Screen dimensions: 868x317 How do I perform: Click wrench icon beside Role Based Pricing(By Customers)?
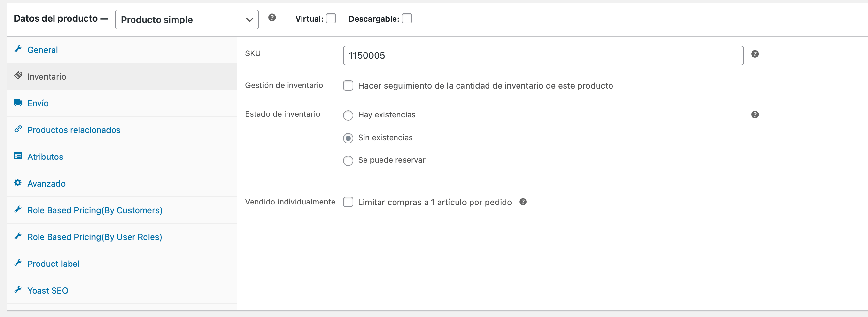point(18,209)
